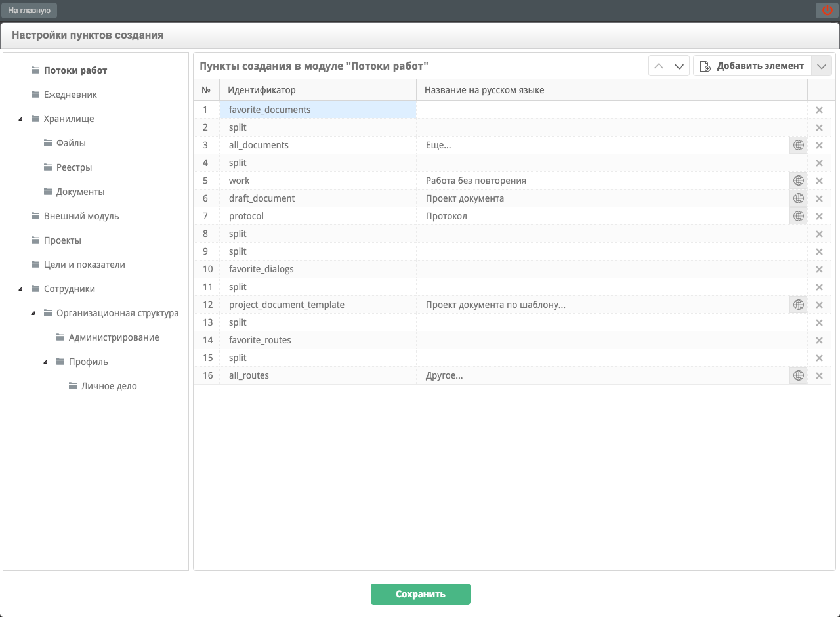Screen dimensions: 840x617
Task: Delete row 1 favorite_documents with X
Action: [819, 110]
